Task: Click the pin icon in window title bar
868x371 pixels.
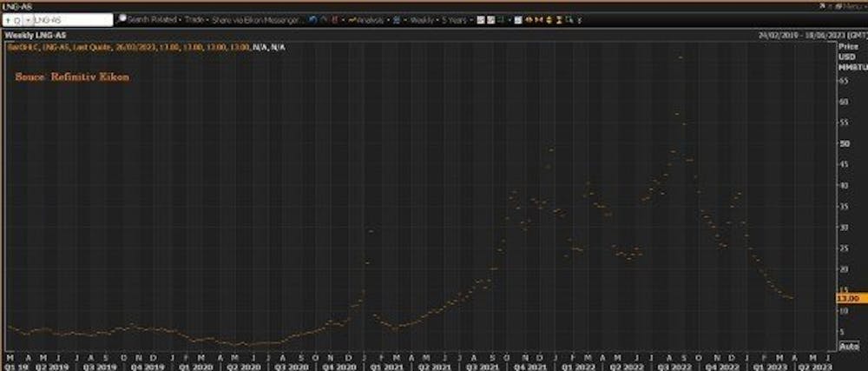Action: coord(823,5)
